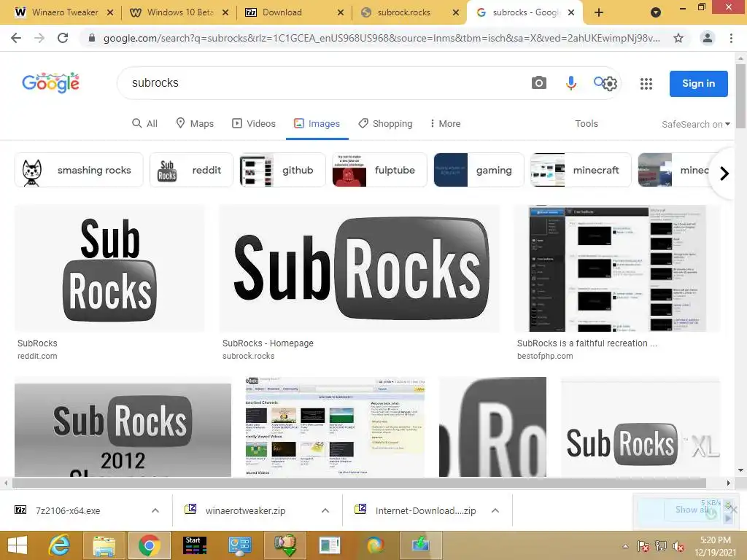Click the Google holiday logo

pos(51,83)
